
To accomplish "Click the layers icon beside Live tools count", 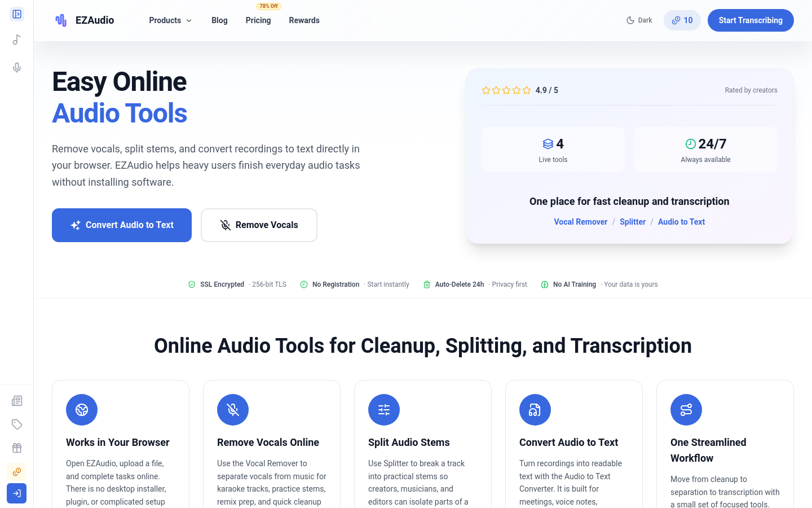I will [x=548, y=144].
